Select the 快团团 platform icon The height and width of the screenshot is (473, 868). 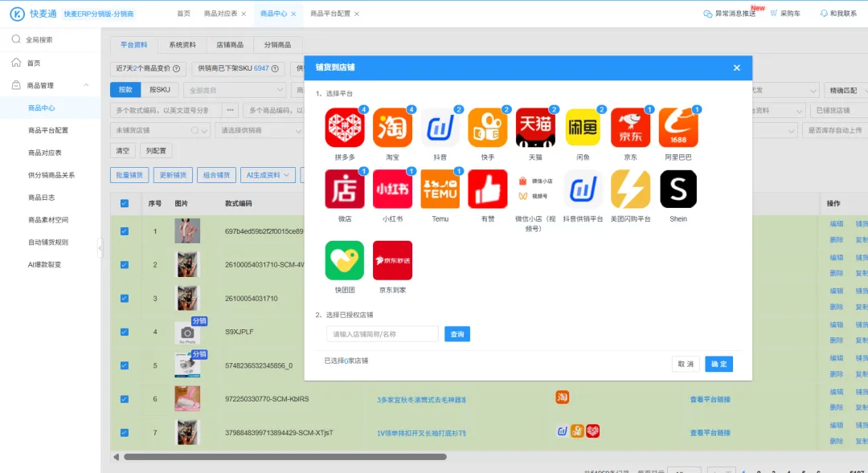coord(344,260)
